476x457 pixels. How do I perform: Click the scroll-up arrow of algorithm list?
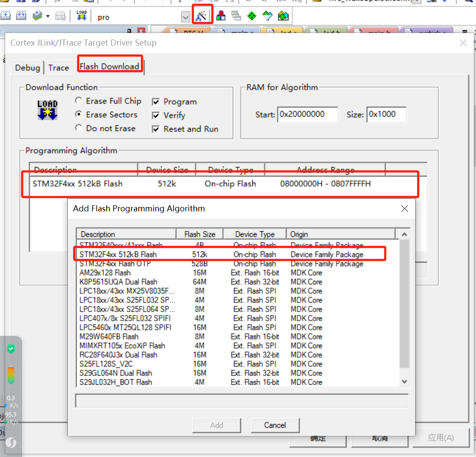[404, 234]
